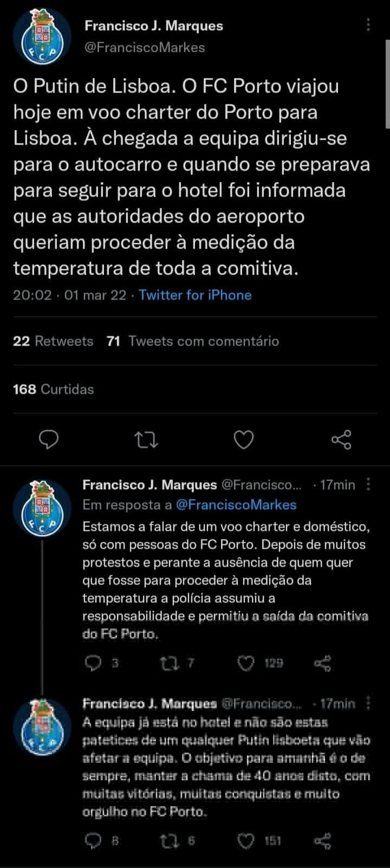Viewport: 390px width, 868px height.
Task: Open options menu on last reply tweet
Action: (x=368, y=703)
